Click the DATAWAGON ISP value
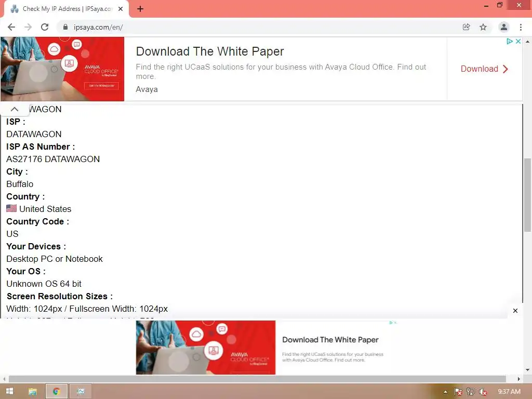The height and width of the screenshot is (399, 532). [34, 134]
